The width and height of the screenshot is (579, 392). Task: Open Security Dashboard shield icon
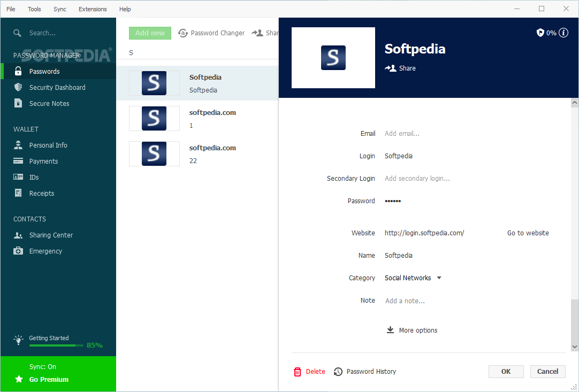click(x=18, y=87)
